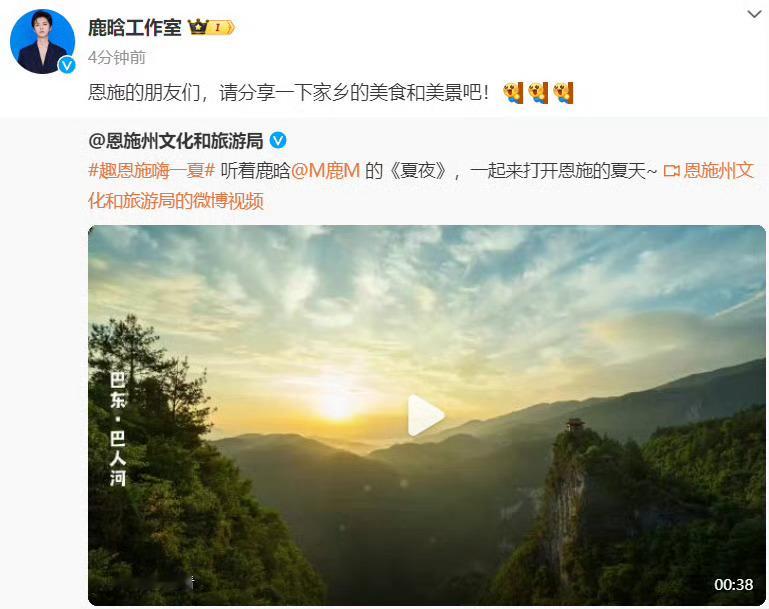
Task: Click the first surprised emoji
Action: (x=513, y=93)
